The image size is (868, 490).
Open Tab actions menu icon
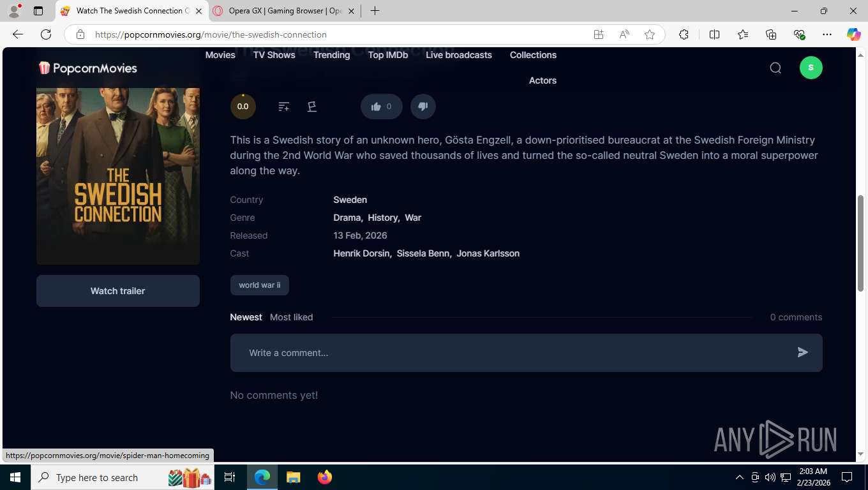click(38, 11)
